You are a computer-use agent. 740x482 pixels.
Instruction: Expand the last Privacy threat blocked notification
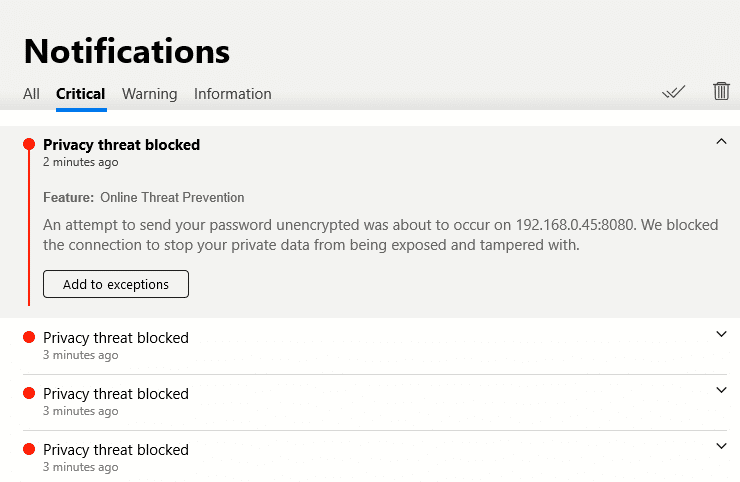click(x=721, y=446)
